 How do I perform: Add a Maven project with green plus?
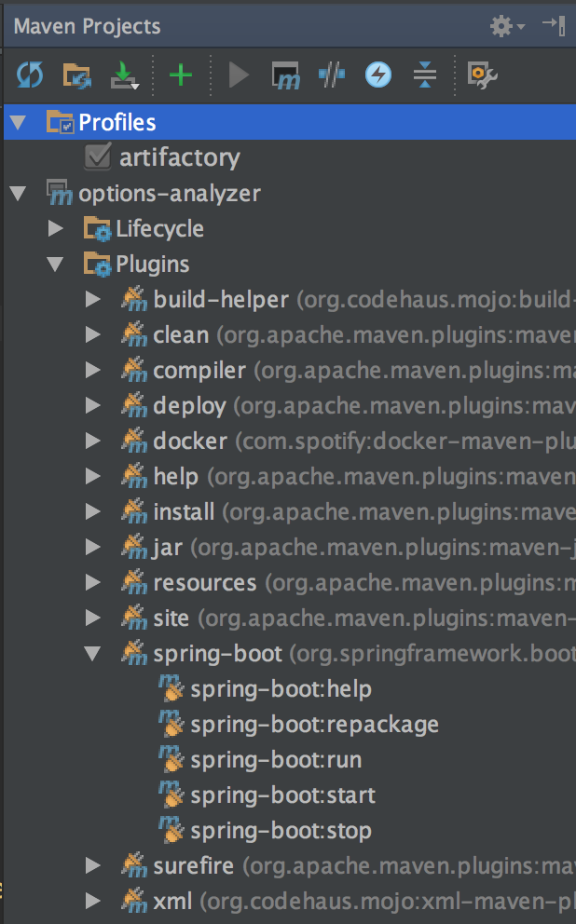pyautogui.click(x=181, y=75)
